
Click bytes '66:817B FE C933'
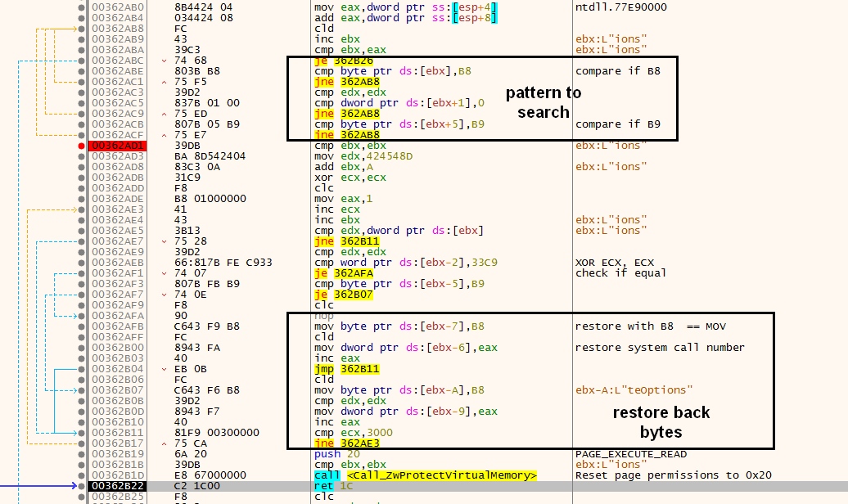click(223, 263)
